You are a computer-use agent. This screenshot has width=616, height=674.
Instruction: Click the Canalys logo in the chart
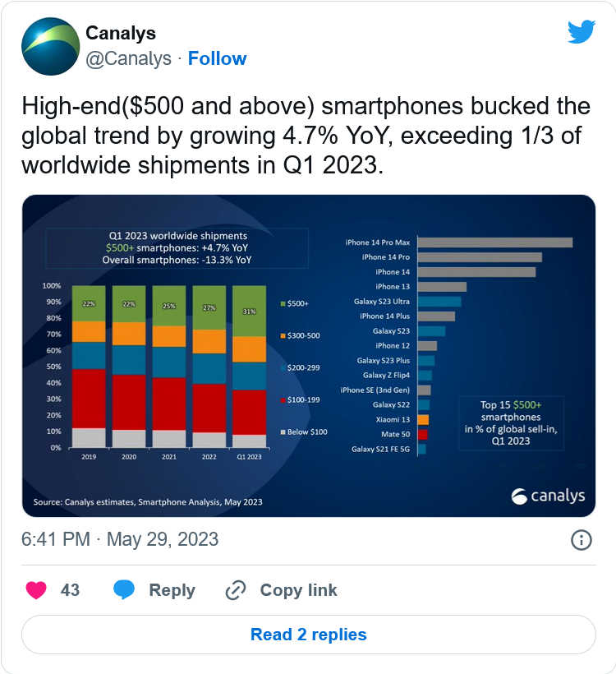548,496
